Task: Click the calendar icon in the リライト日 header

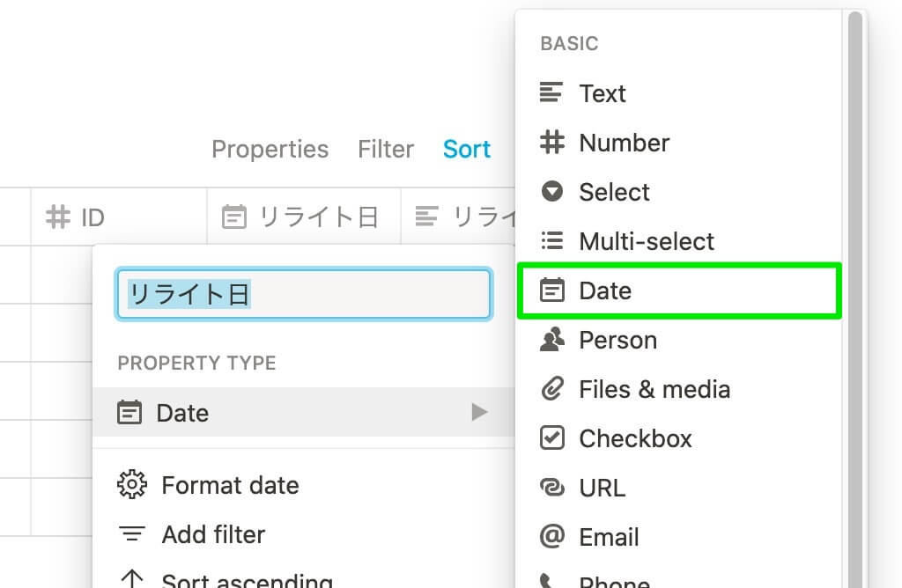Action: click(x=233, y=217)
